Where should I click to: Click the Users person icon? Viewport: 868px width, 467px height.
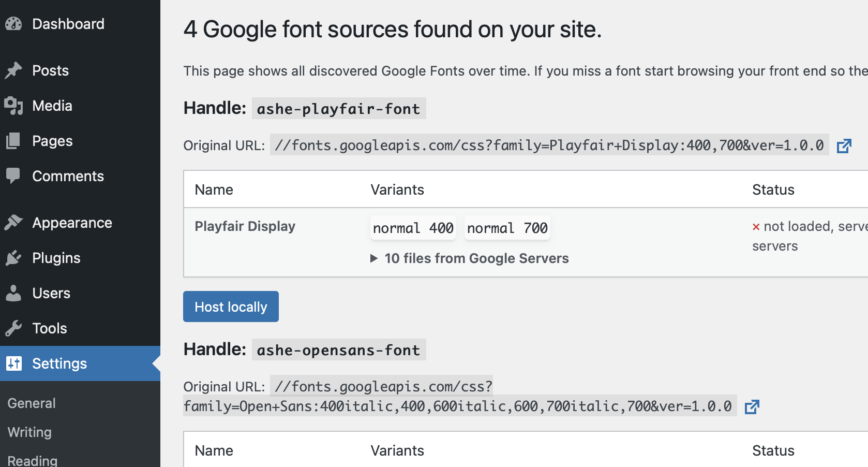pyautogui.click(x=14, y=293)
